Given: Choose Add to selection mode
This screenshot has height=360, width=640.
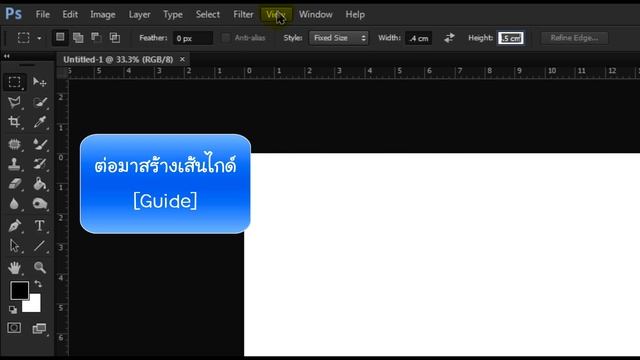Looking at the screenshot, I should click(x=78, y=38).
